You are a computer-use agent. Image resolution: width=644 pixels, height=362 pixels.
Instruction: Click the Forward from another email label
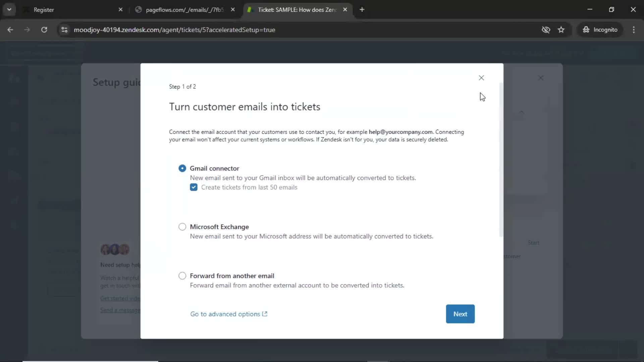(x=232, y=276)
